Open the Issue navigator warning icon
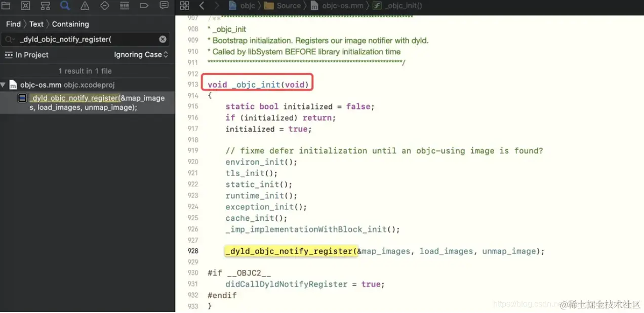 coord(85,6)
